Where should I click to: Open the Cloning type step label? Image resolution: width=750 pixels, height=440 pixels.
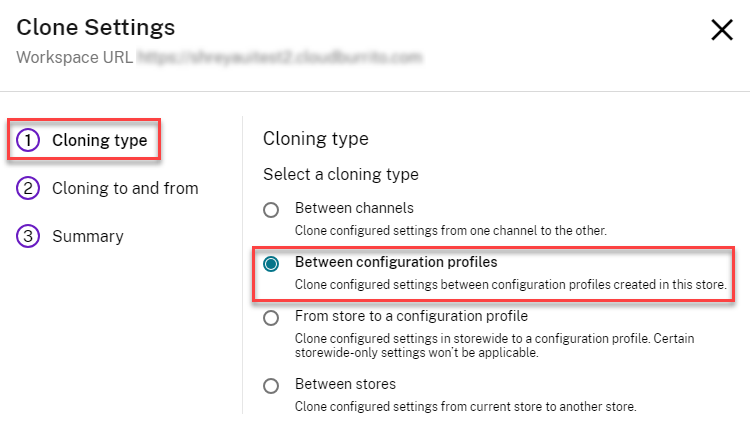pyautogui.click(x=99, y=141)
